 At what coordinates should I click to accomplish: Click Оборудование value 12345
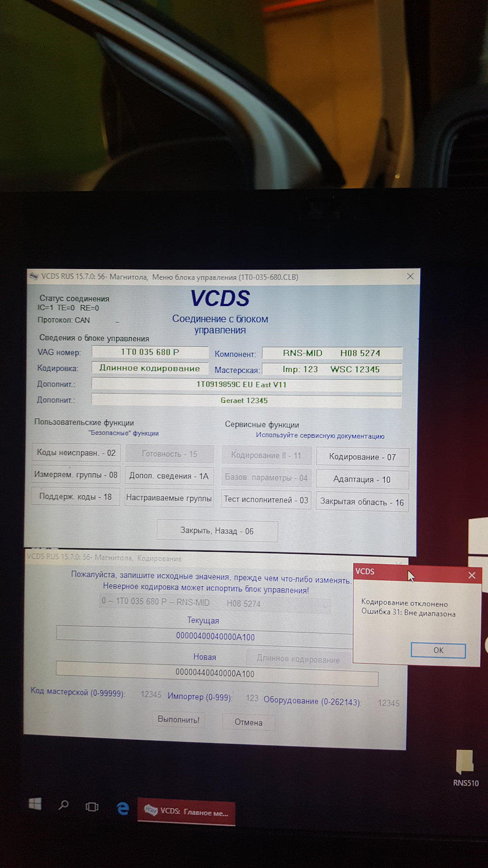[x=389, y=703]
